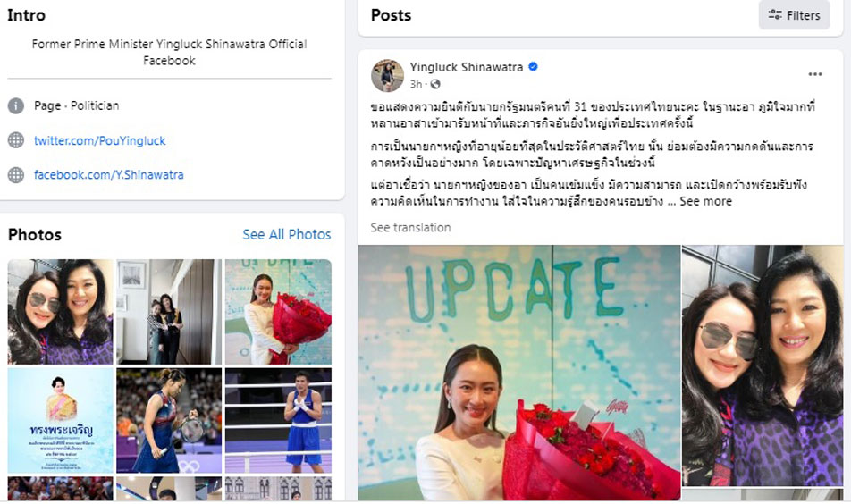This screenshot has height=504, width=851.
Task: Click the blue verified badge
Action: pos(533,67)
